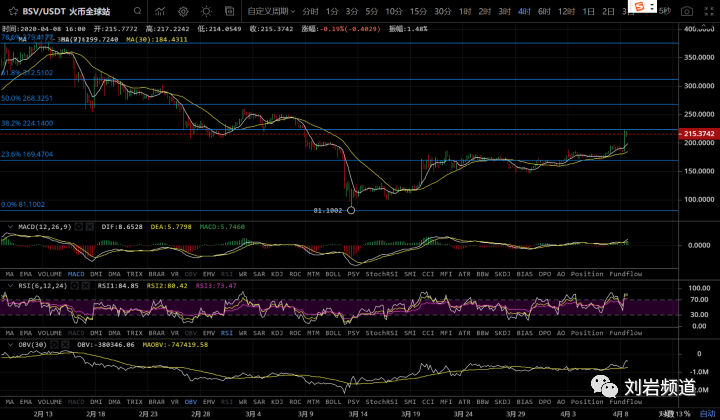This screenshot has height=420, width=720.
Task: Select the 1时 timeframe
Action: pos(465,11)
